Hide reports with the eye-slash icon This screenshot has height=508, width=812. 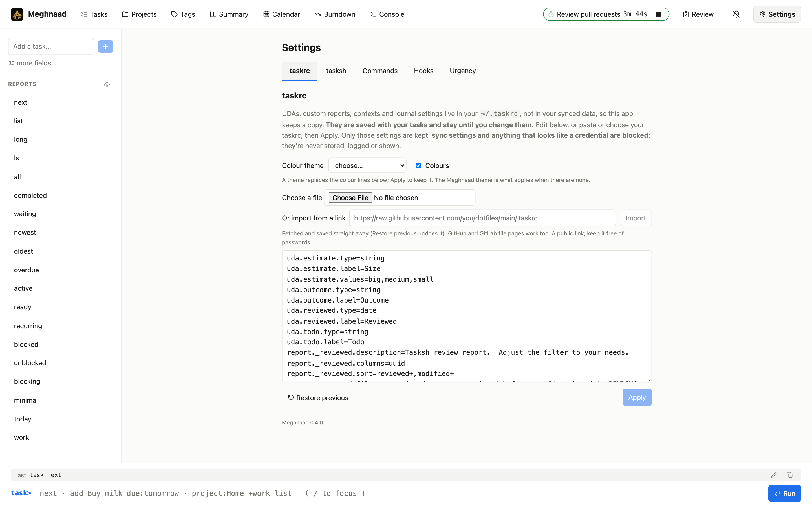pyautogui.click(x=107, y=84)
